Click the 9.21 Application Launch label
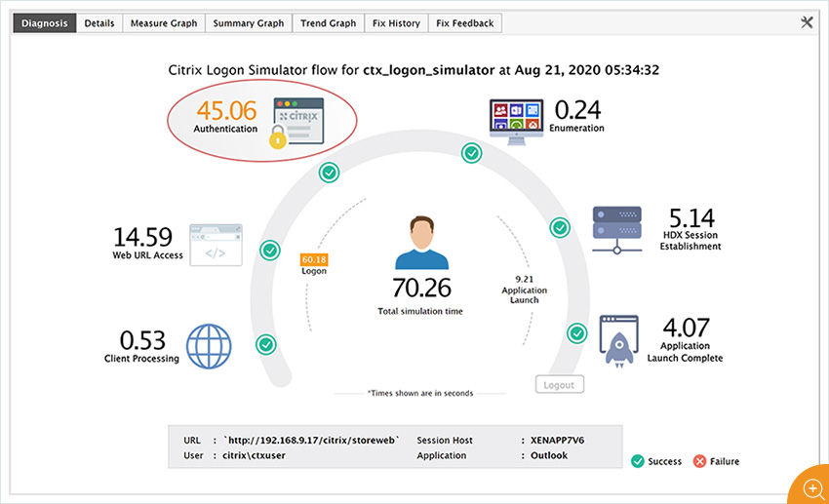 click(525, 289)
